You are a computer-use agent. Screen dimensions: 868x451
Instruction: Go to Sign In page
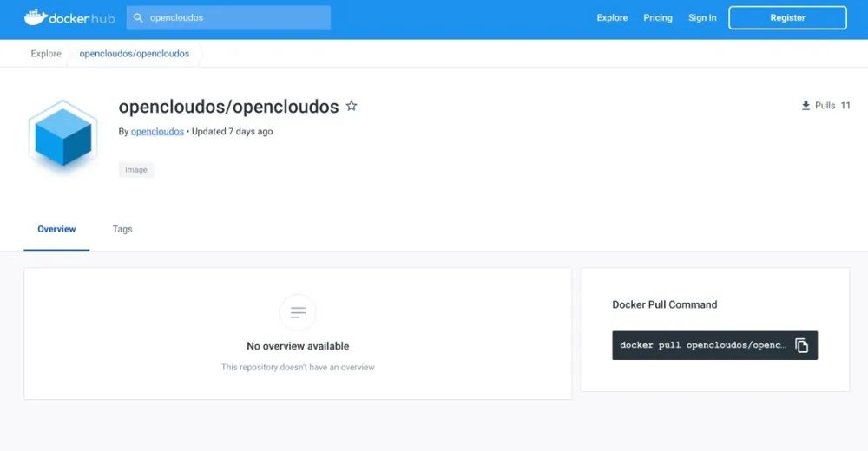point(702,17)
